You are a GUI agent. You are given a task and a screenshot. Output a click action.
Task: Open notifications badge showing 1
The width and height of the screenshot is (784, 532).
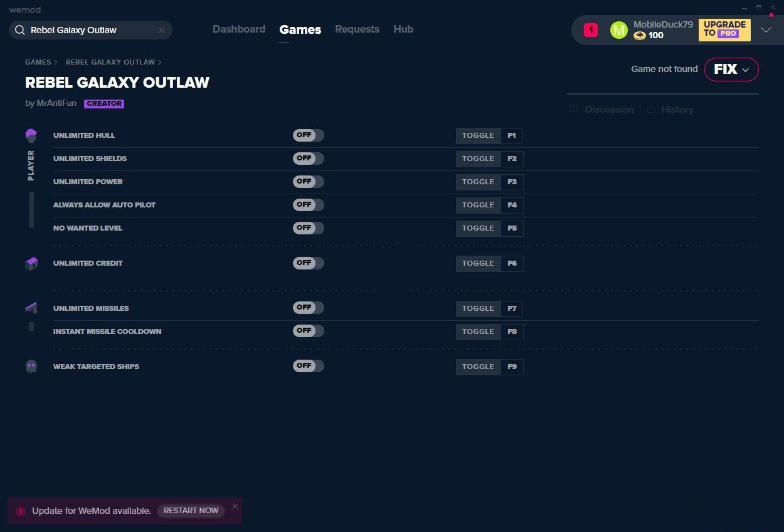tap(591, 30)
